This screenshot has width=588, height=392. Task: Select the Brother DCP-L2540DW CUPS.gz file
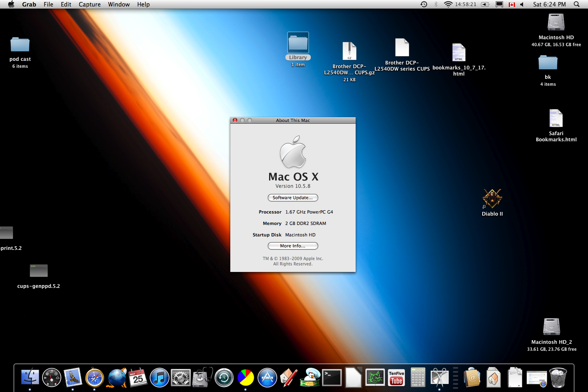point(349,51)
